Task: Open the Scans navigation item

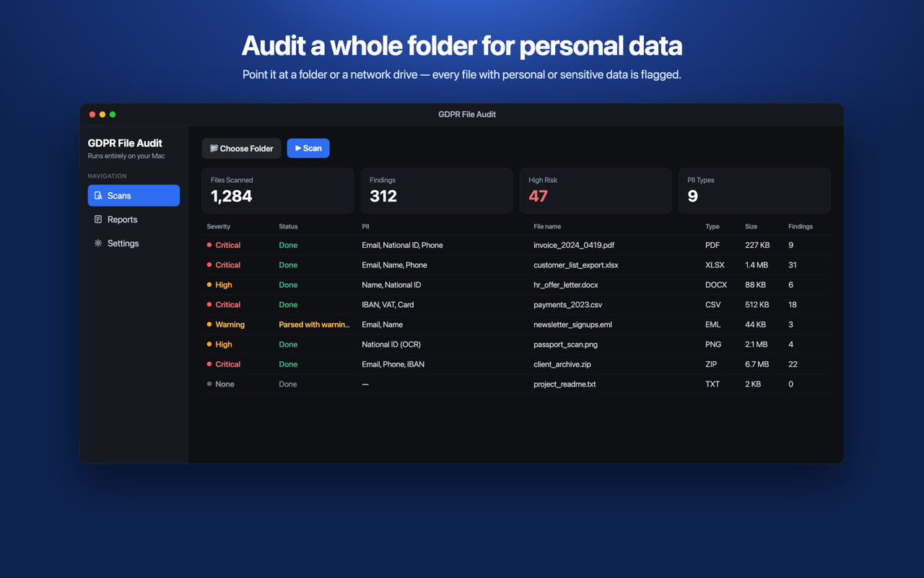Action: 134,195
